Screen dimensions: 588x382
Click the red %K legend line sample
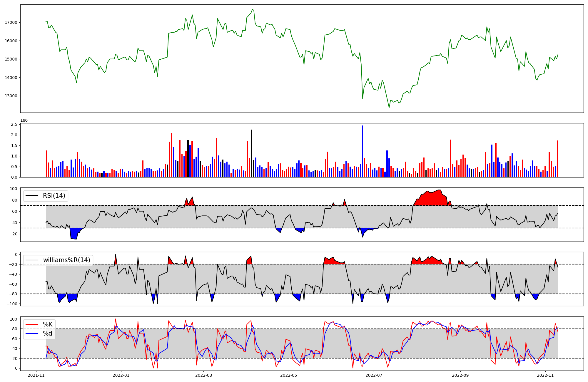pyautogui.click(x=32, y=324)
